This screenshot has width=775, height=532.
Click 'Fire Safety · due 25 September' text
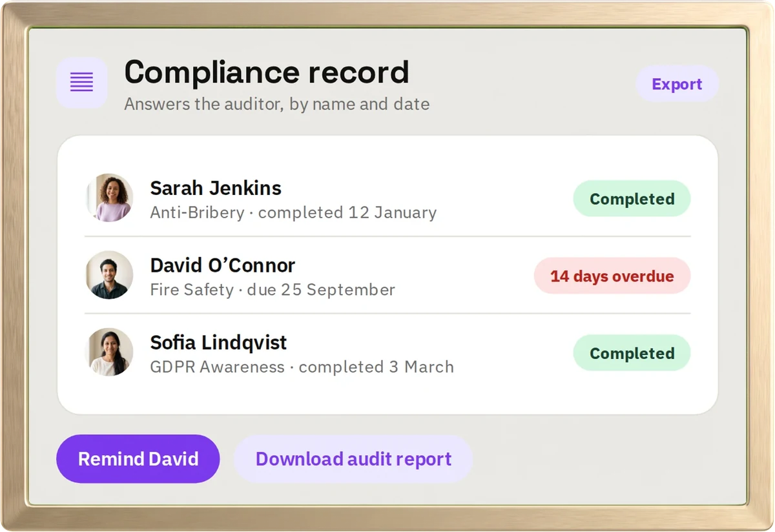pos(273,290)
